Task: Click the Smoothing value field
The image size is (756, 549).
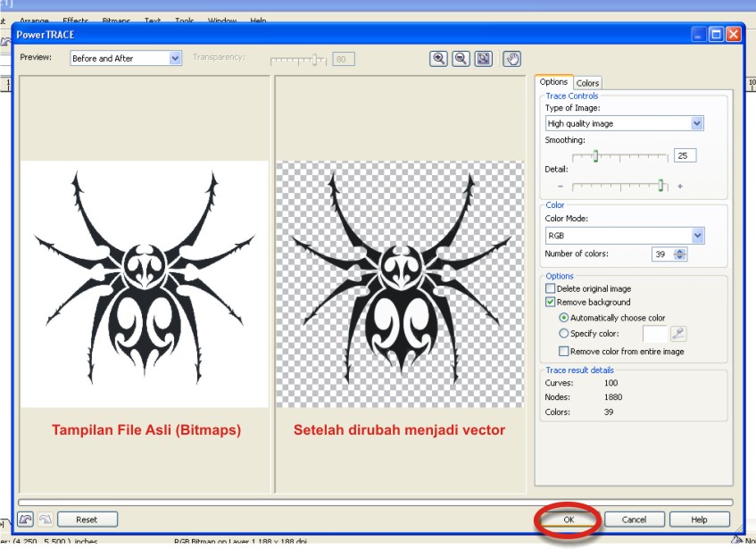Action: (x=685, y=155)
